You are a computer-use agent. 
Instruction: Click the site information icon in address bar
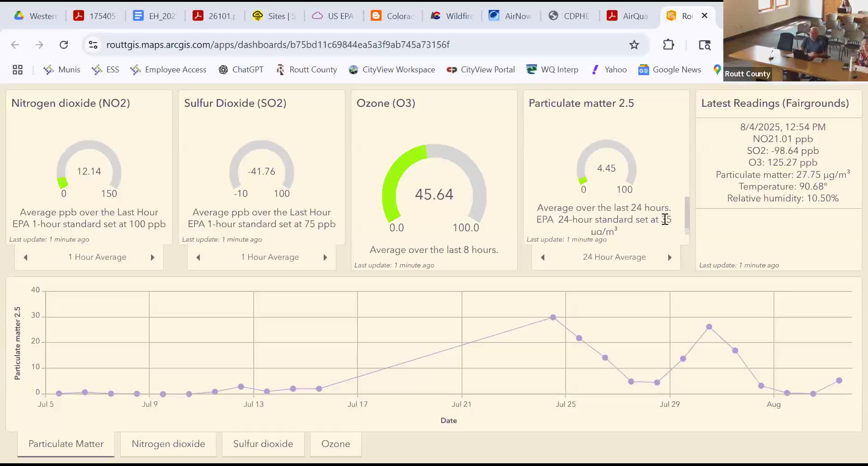[93, 45]
